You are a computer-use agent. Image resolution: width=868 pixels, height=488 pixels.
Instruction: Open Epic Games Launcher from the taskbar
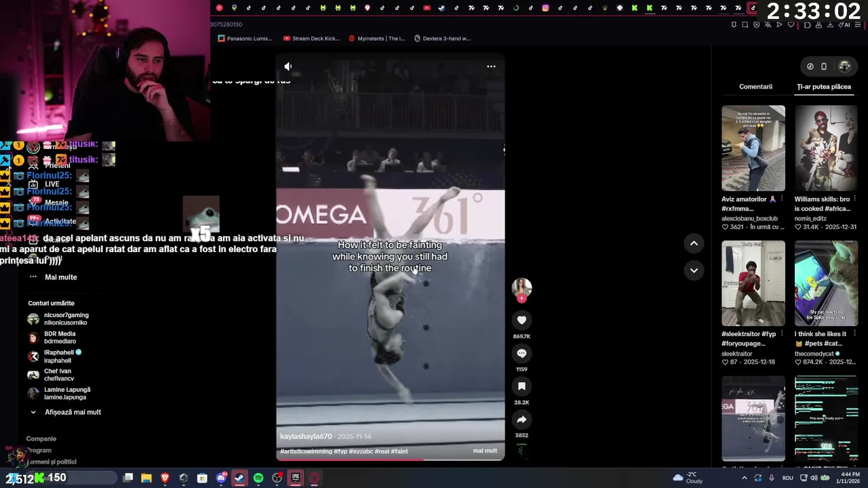(296, 478)
